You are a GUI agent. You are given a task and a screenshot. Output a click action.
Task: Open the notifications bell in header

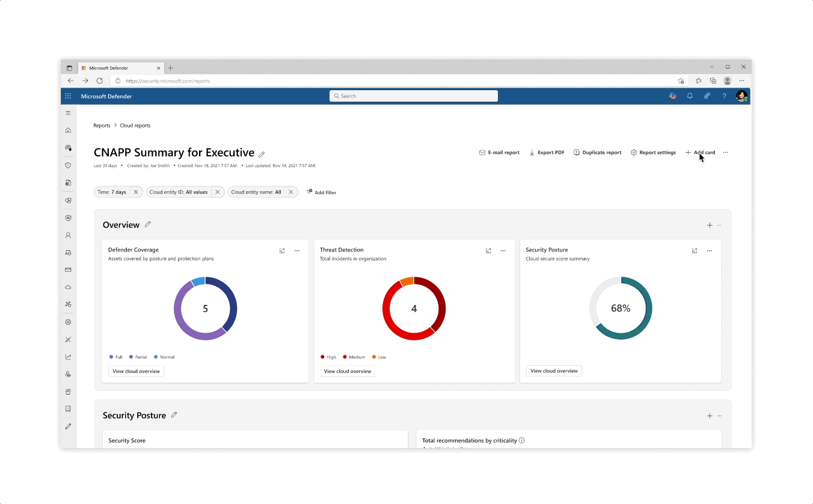point(690,96)
